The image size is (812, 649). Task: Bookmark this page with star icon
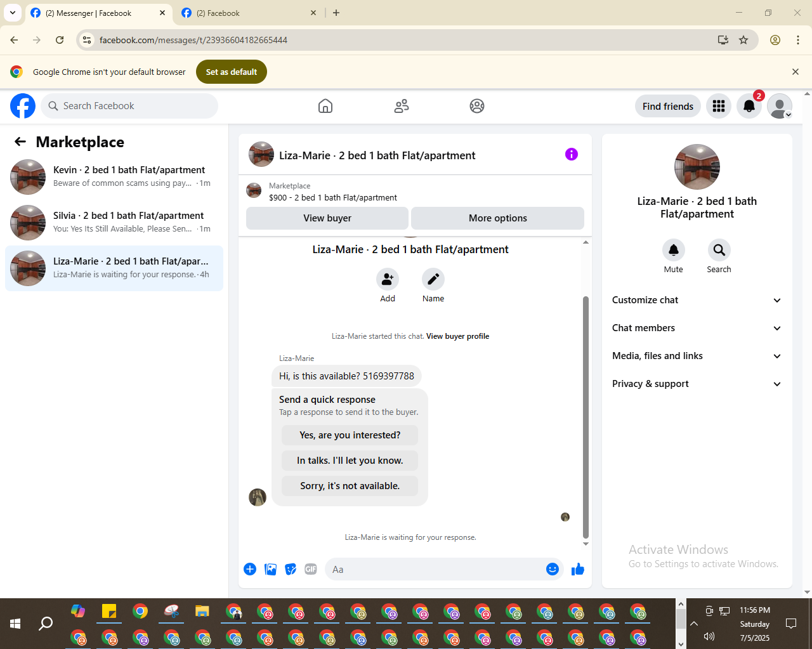(743, 40)
